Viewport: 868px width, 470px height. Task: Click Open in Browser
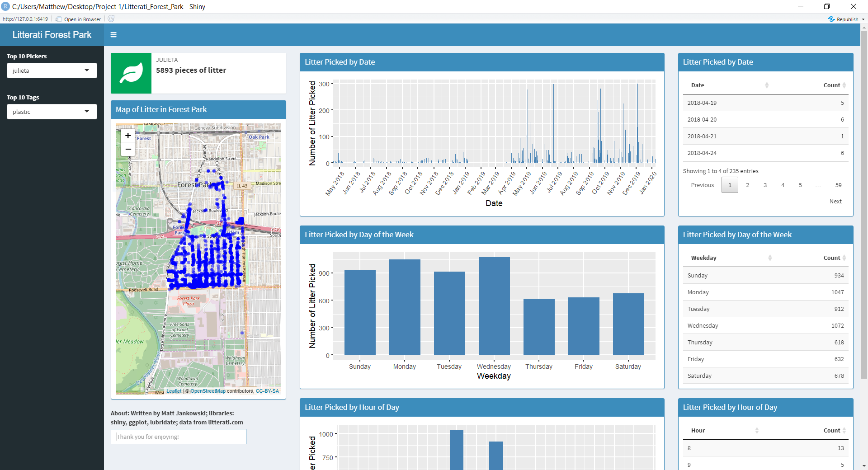coord(78,19)
